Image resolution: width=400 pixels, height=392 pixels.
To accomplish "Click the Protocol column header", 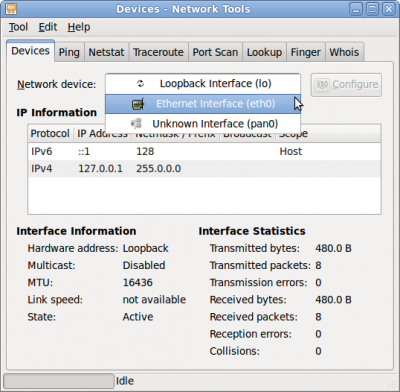I will 50,134.
